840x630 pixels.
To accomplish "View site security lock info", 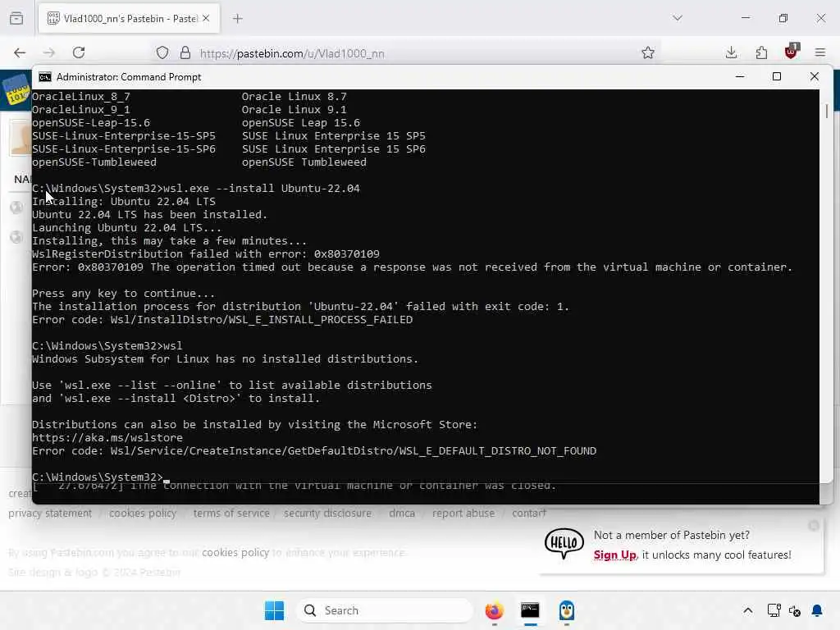I will 185,52.
